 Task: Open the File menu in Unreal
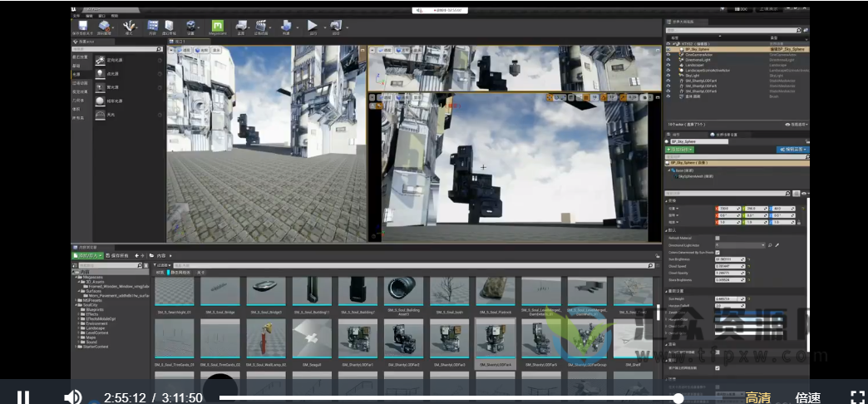point(76,15)
